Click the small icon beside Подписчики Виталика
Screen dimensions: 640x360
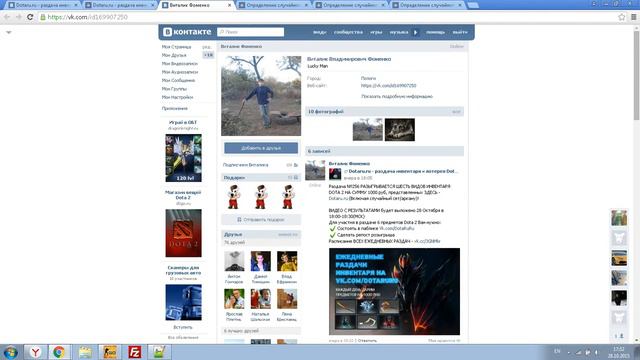[x=296, y=165]
